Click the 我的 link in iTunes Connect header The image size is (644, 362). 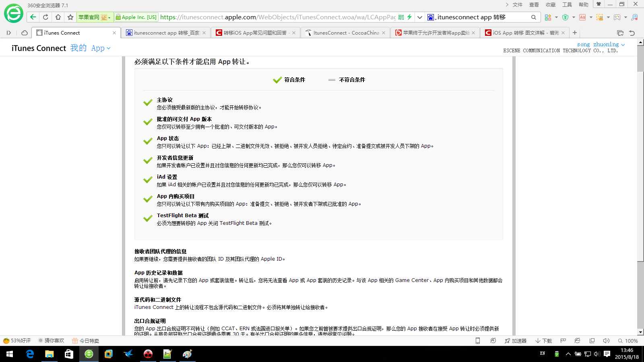(x=78, y=48)
